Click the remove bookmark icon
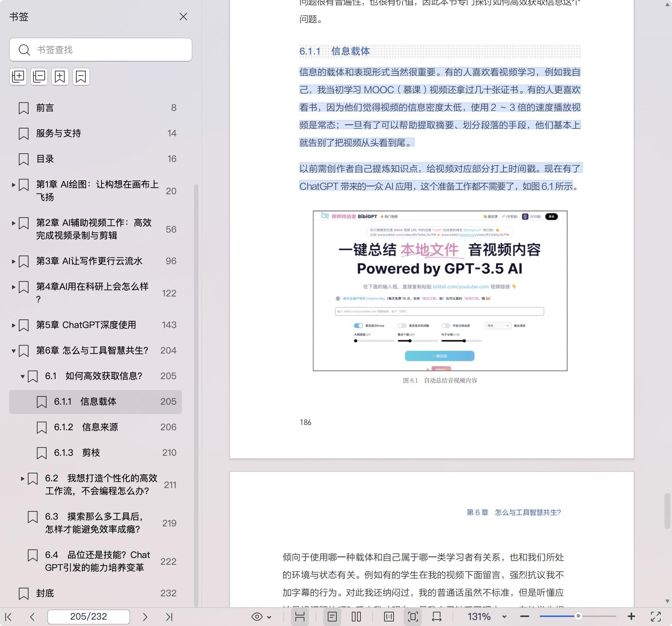The height and width of the screenshot is (626, 672). click(x=81, y=77)
